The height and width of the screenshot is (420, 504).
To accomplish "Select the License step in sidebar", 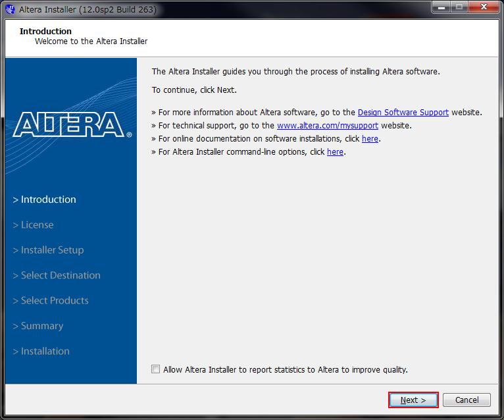I will coord(33,224).
